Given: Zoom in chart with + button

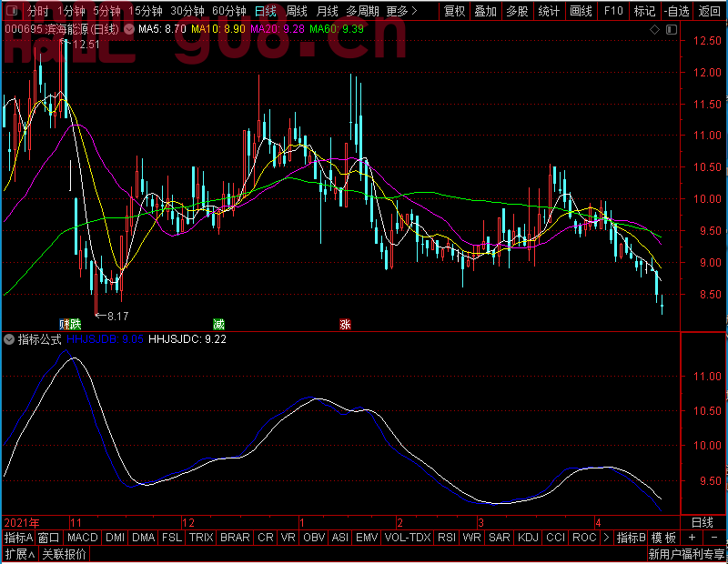Looking at the screenshot, I should (692, 538).
